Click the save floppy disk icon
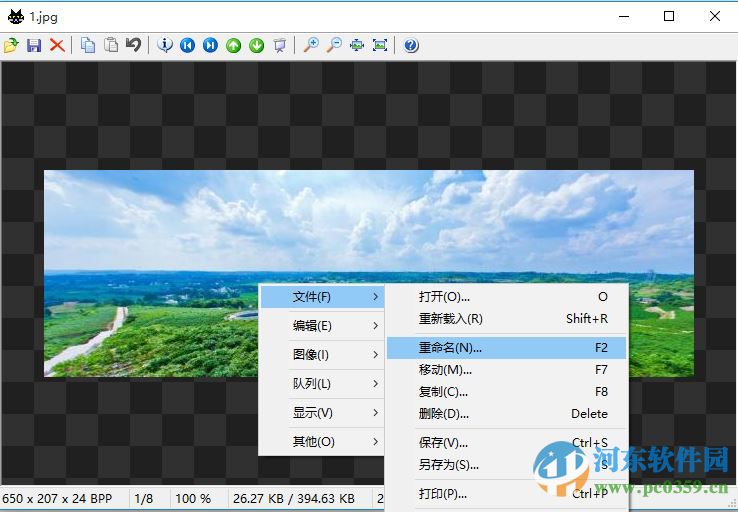This screenshot has height=512, width=738. point(34,46)
